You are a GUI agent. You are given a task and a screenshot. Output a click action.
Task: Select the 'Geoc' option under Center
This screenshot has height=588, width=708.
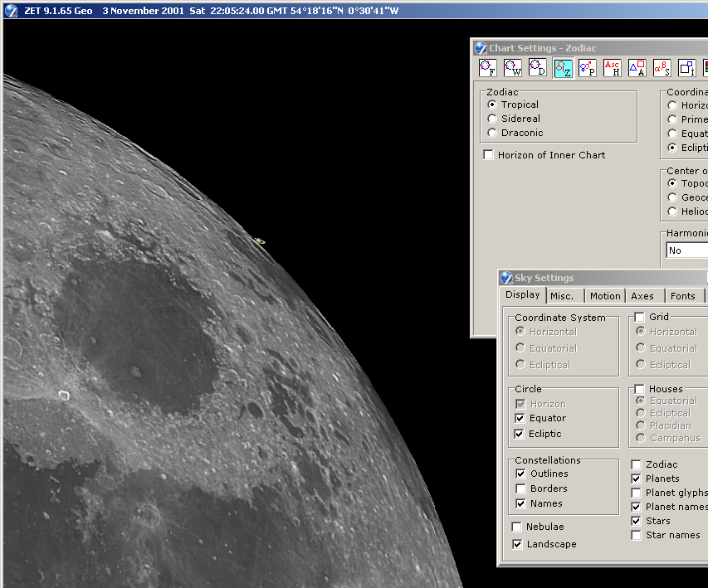tap(672, 197)
